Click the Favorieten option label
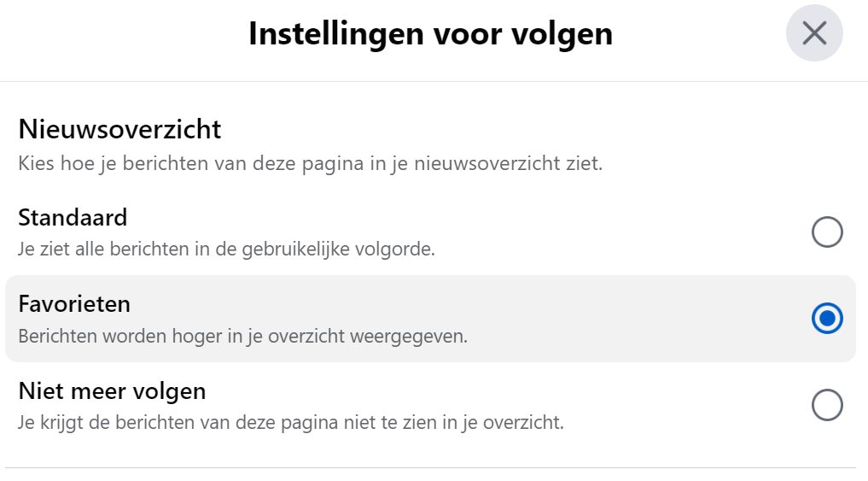Screen dimensions: 868x481 74,304
